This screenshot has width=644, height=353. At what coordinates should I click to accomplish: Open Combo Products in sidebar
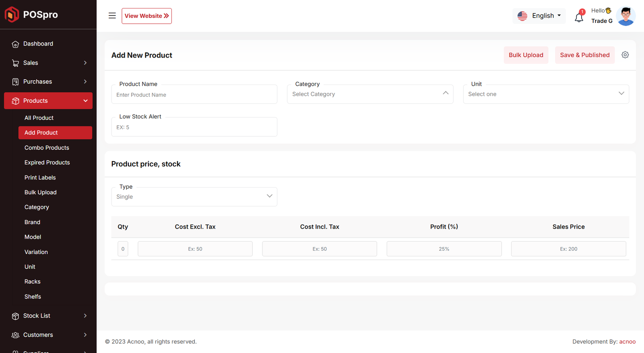(x=47, y=148)
